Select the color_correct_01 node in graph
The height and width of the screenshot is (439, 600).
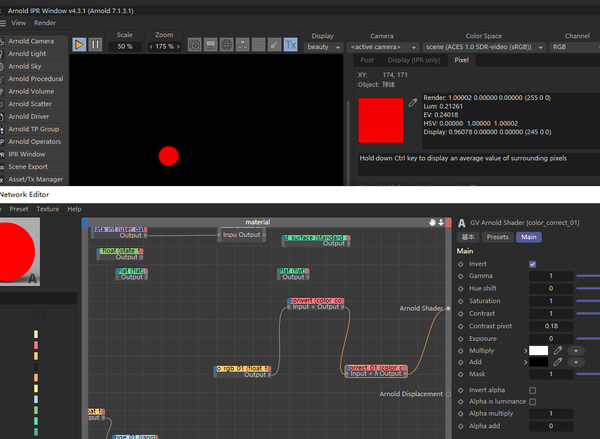(x=376, y=371)
